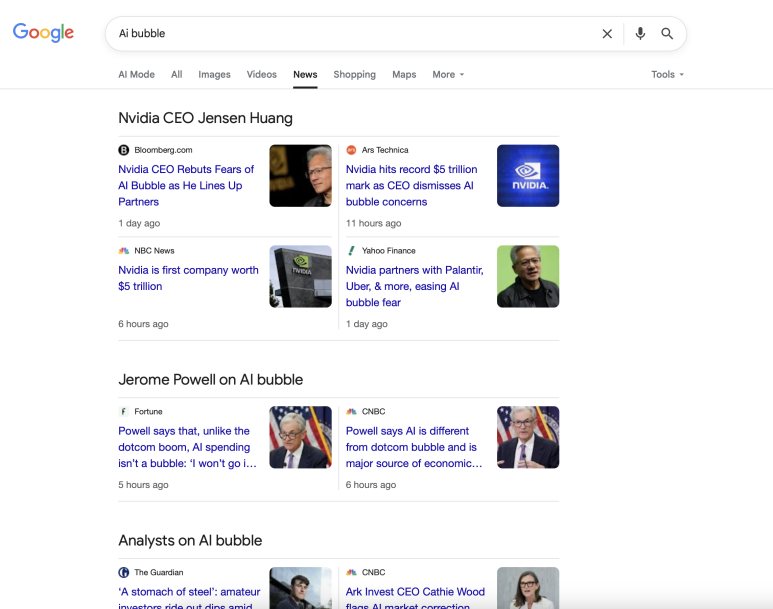This screenshot has width=773, height=609.
Task: Click the Google logo
Action: [x=43, y=33]
